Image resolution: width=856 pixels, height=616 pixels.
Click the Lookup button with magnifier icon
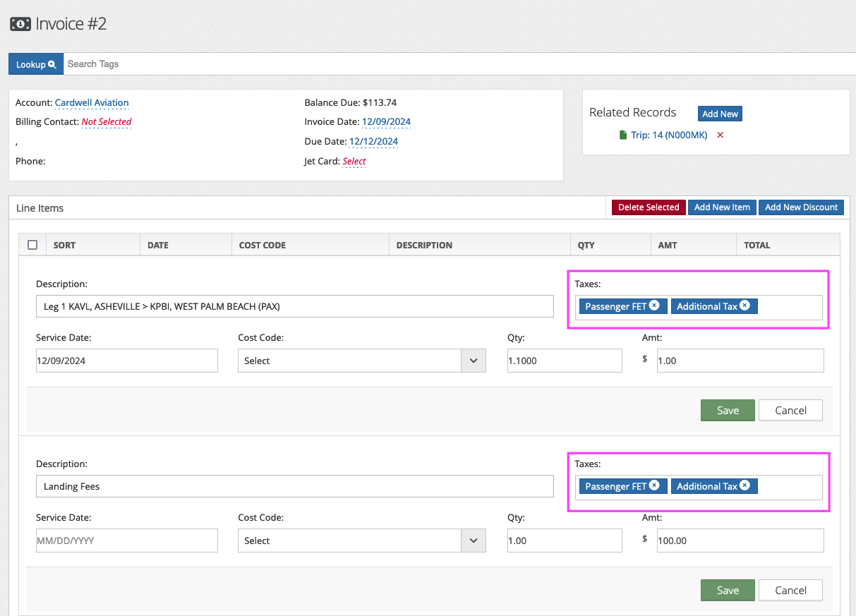36,64
